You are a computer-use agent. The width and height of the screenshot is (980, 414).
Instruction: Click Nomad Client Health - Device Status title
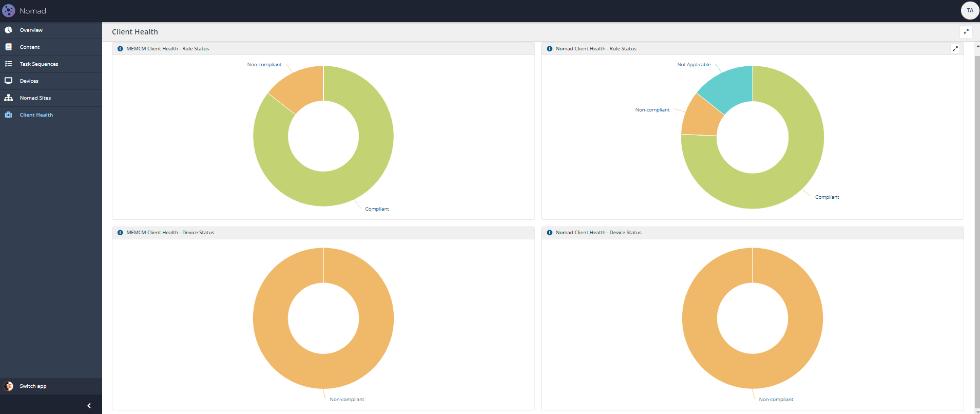click(599, 233)
